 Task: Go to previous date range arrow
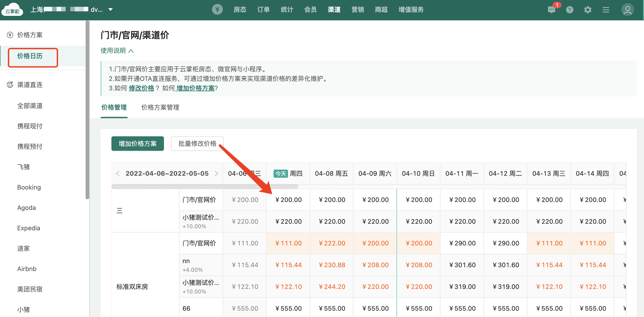pyautogui.click(x=118, y=173)
